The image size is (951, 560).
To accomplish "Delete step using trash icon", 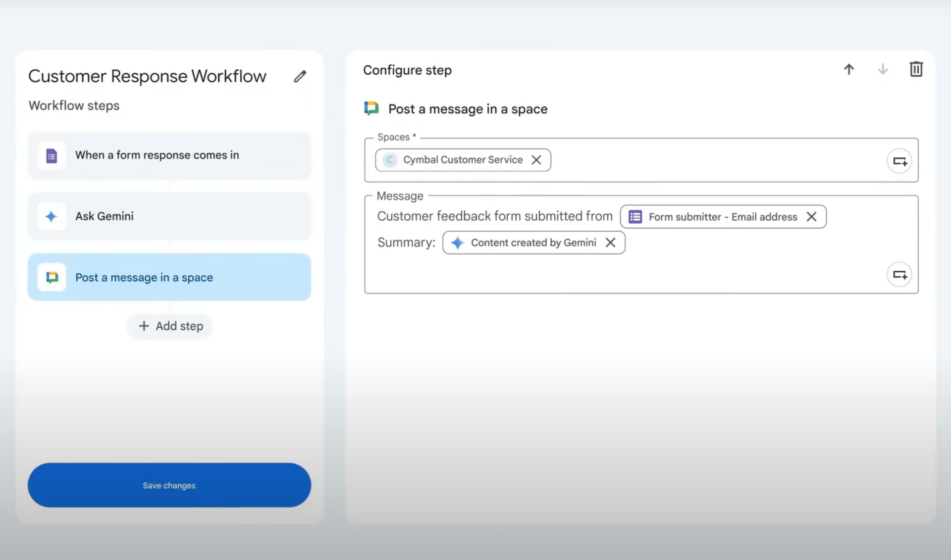I will [916, 69].
